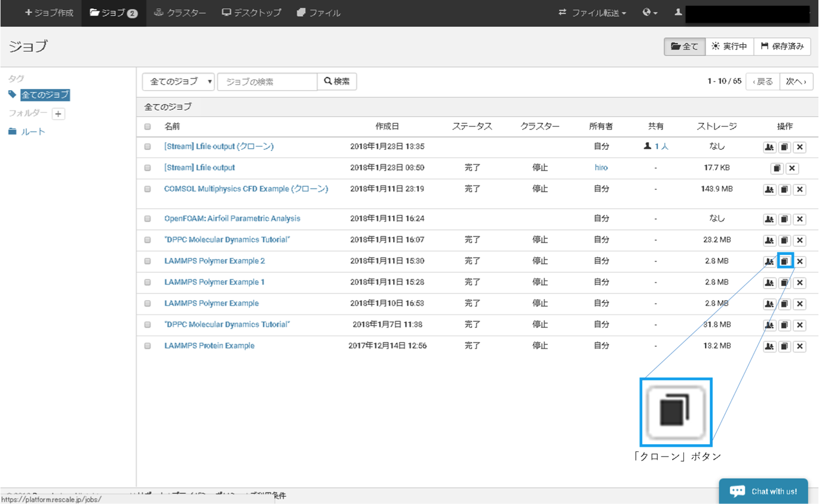Expand the ファイル転送 dropdown menu

[593, 13]
